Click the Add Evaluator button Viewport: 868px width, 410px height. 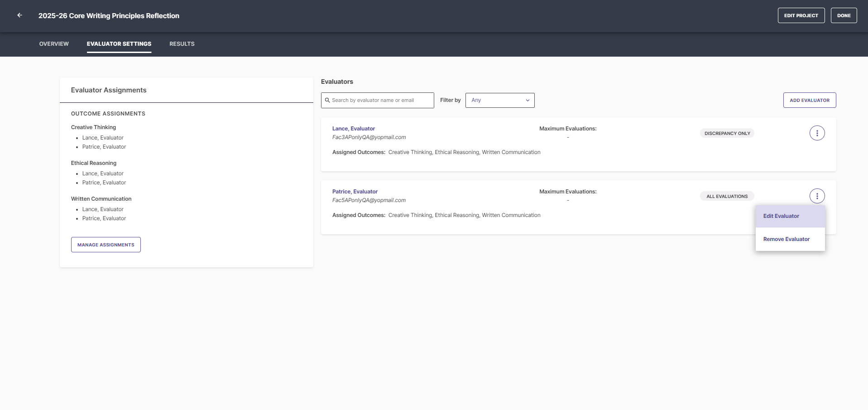[x=810, y=100]
